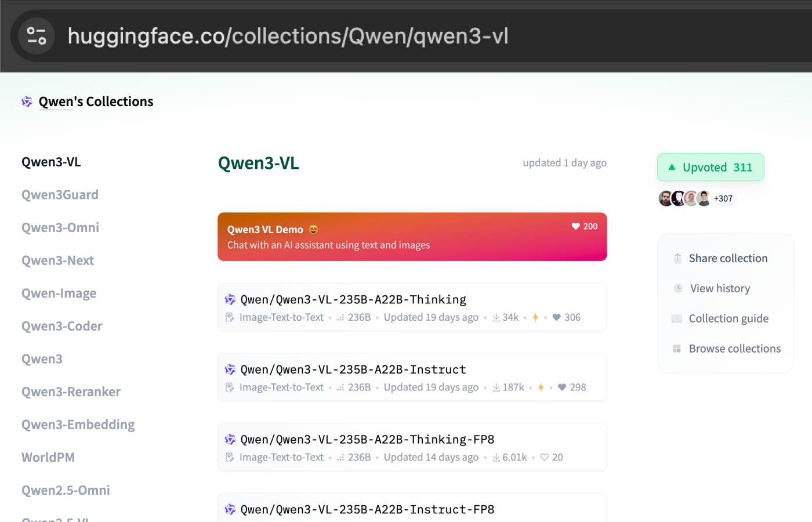812x522 pixels.
Task: Go to the Qwen3-Embedding collection
Action: tap(78, 425)
